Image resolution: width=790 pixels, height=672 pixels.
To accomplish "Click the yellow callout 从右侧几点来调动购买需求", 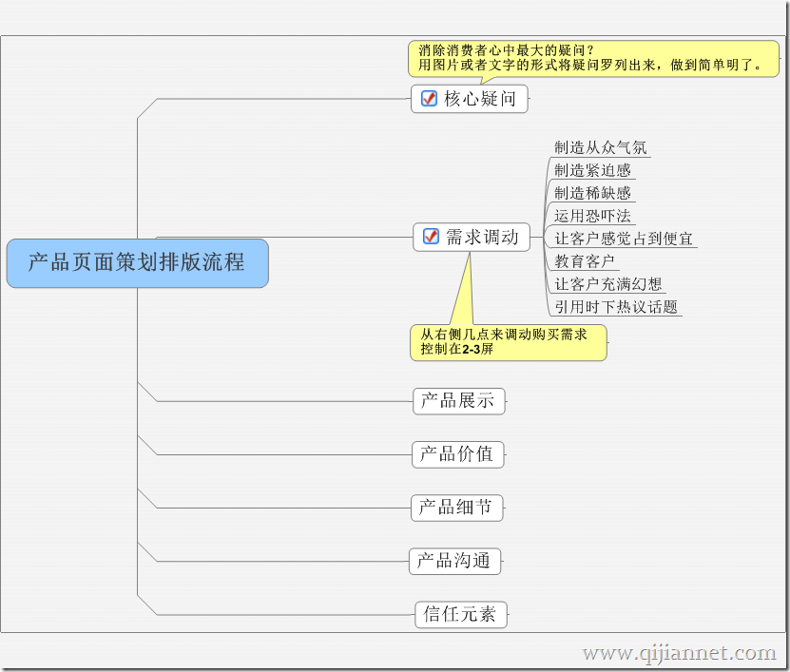I will coord(509,342).
